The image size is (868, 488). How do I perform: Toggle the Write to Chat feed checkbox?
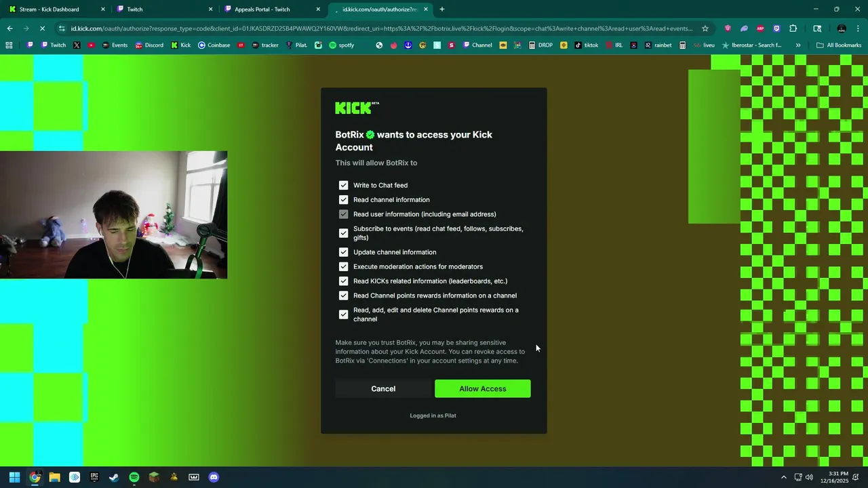[x=343, y=185]
